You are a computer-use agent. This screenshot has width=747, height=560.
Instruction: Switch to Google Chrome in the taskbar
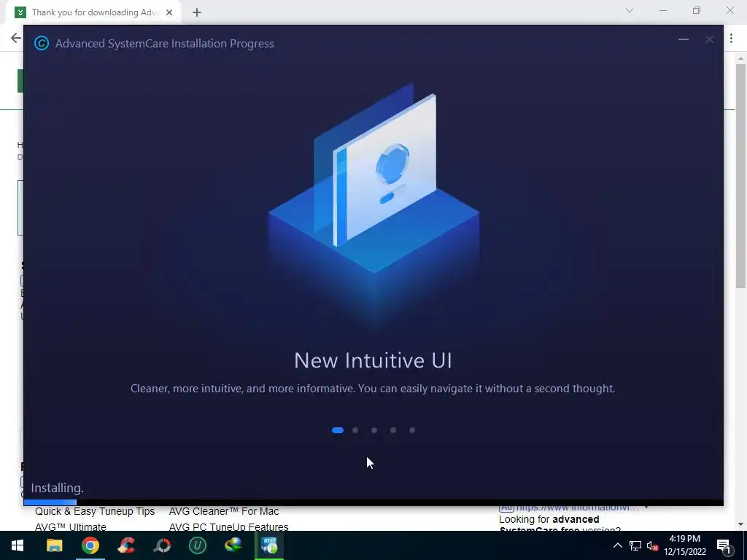tap(90, 545)
